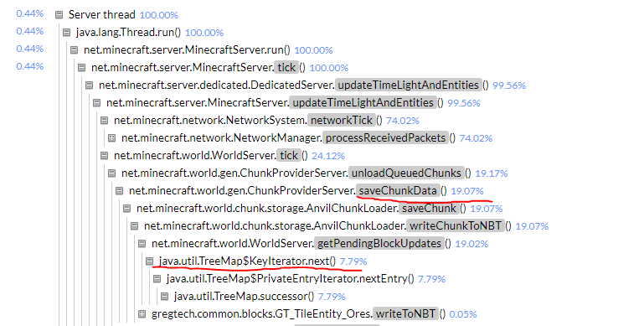Collapse ChunkProviderServer.saveChunkData node

click(x=119, y=191)
